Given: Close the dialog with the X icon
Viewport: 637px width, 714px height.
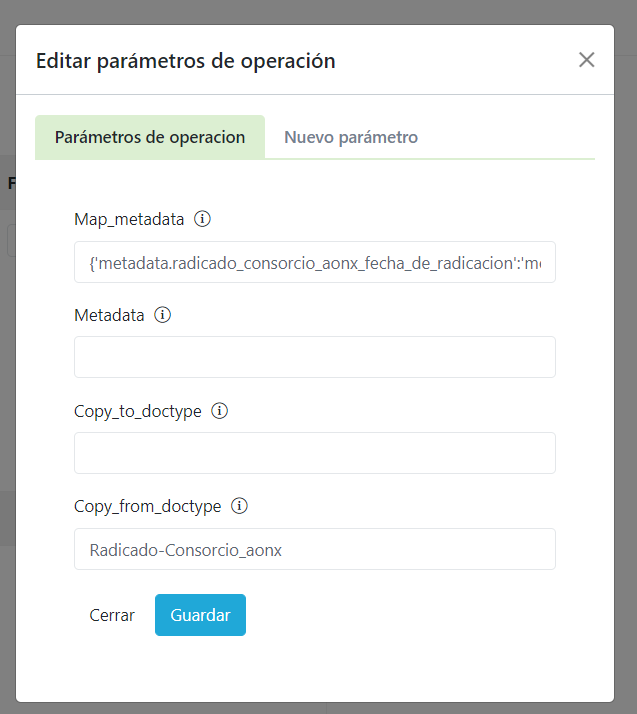Looking at the screenshot, I should coord(587,60).
